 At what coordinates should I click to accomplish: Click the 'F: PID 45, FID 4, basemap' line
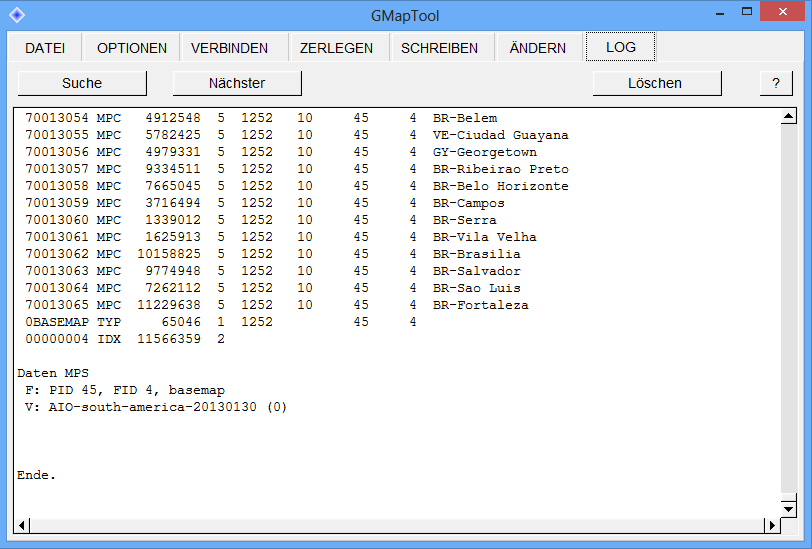pos(125,390)
